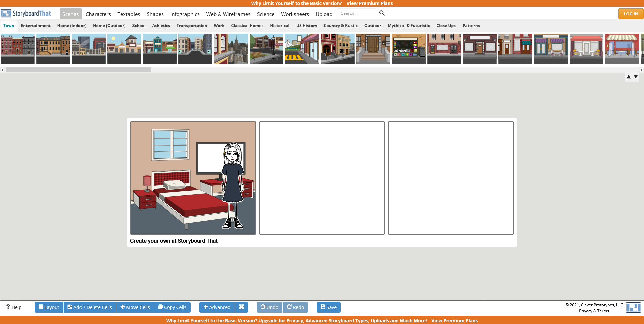Click the StoryboardThat icon in footer
The height and width of the screenshot is (324, 644).
pos(633,307)
